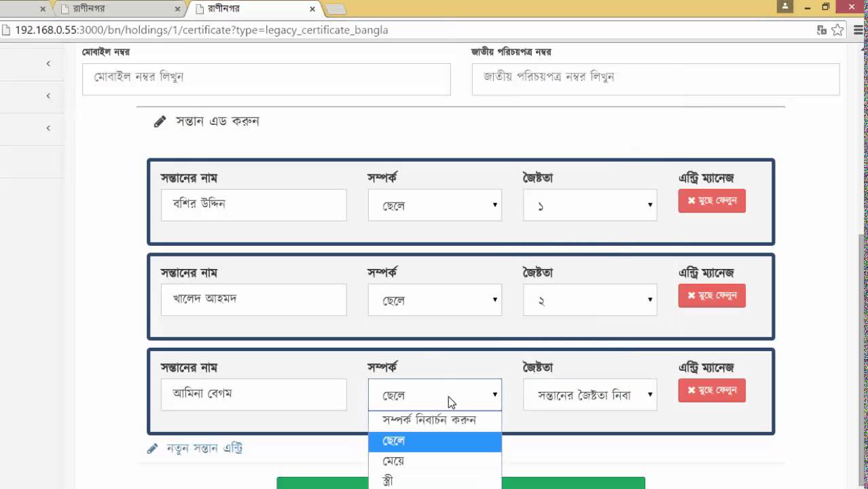The width and height of the screenshot is (868, 489).
Task: Click the Chrome user profile icon
Action: [x=785, y=6]
